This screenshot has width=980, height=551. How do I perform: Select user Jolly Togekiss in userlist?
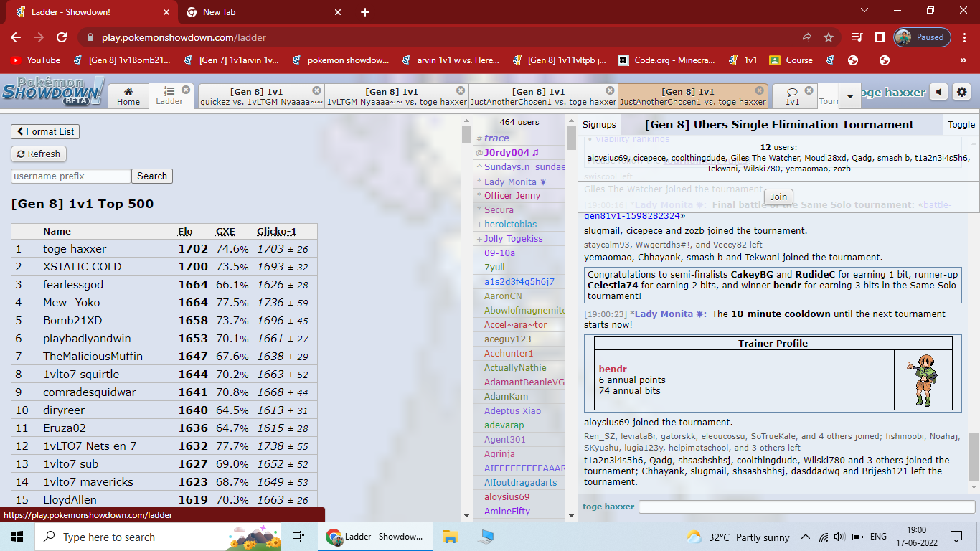(x=513, y=238)
